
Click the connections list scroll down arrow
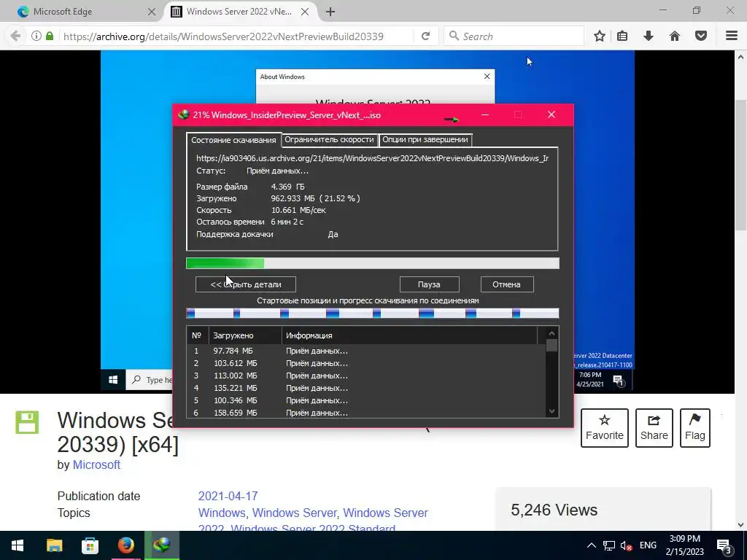coord(551,411)
